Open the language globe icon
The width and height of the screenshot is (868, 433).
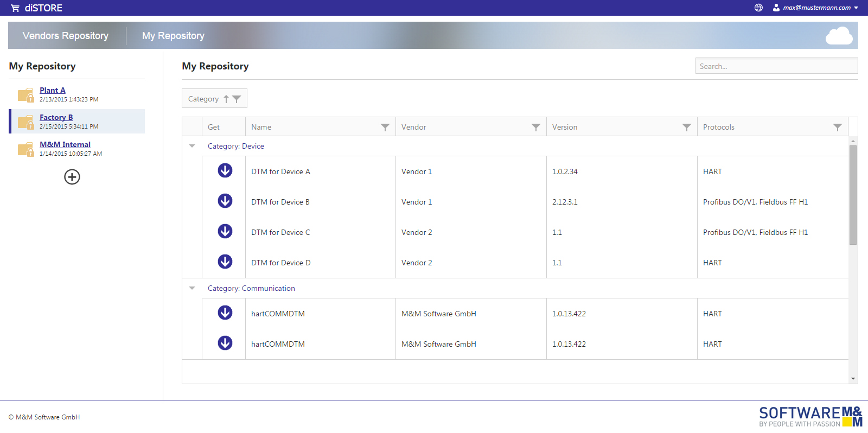click(x=758, y=8)
